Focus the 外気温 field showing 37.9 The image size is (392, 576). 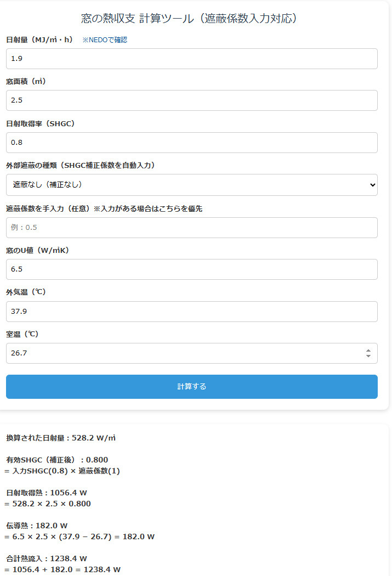pos(191,312)
